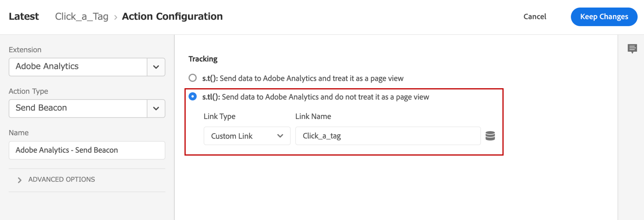Click the Custom Link dropdown chevron
Screen dimensions: 644x220
pyautogui.click(x=281, y=136)
